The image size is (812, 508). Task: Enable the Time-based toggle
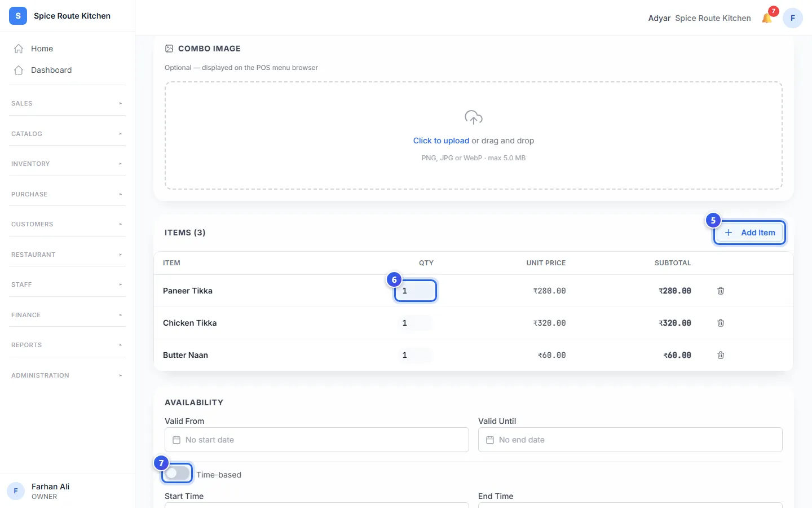pyautogui.click(x=177, y=474)
